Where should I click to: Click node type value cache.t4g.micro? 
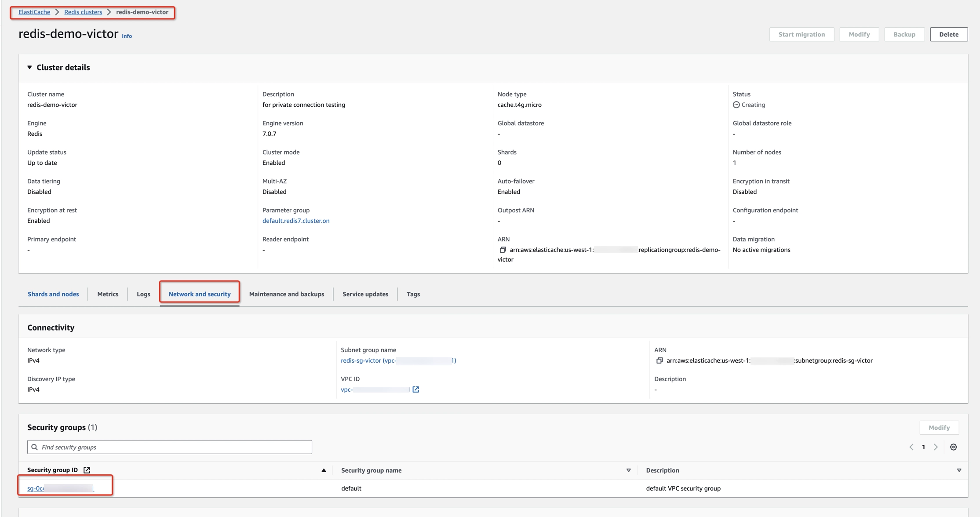pos(519,105)
